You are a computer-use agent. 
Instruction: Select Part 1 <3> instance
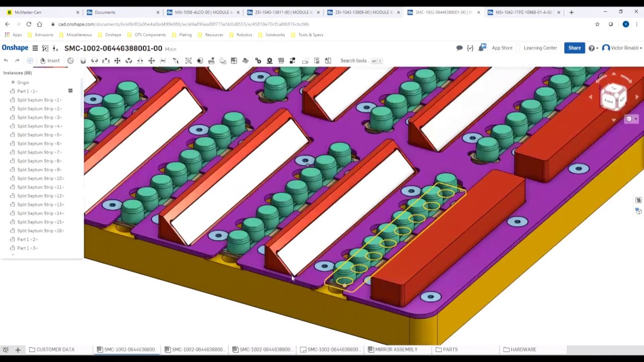point(27,248)
